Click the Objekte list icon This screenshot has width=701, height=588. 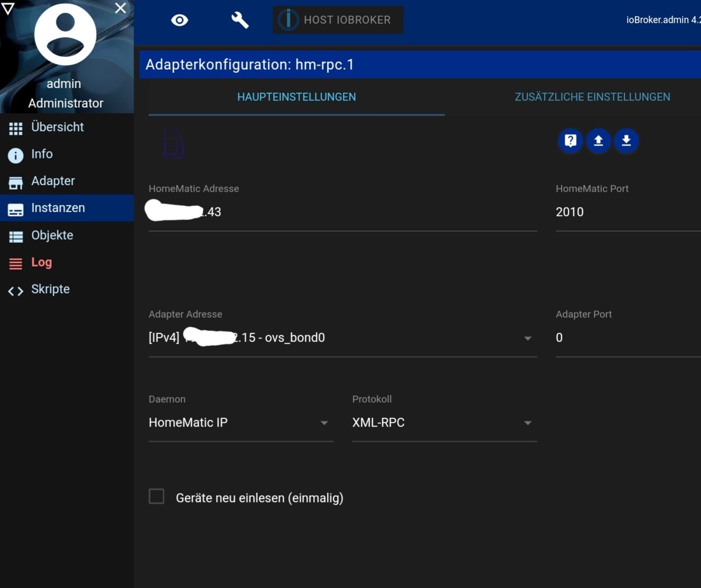(16, 237)
